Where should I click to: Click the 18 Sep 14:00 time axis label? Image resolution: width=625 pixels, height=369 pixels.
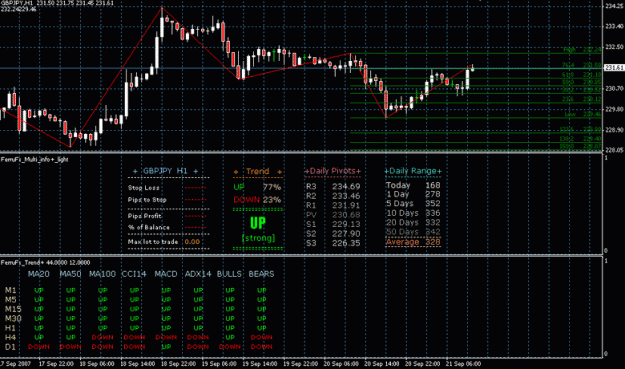coord(138,364)
